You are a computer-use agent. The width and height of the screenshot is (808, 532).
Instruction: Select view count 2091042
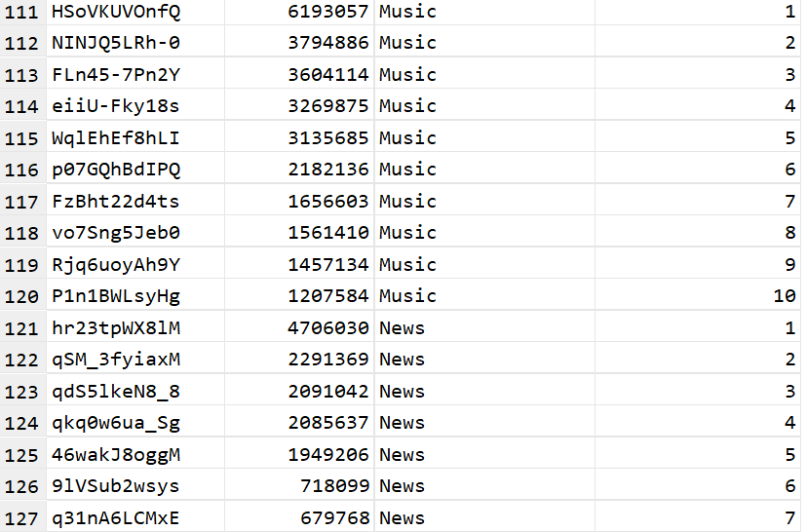[299, 392]
